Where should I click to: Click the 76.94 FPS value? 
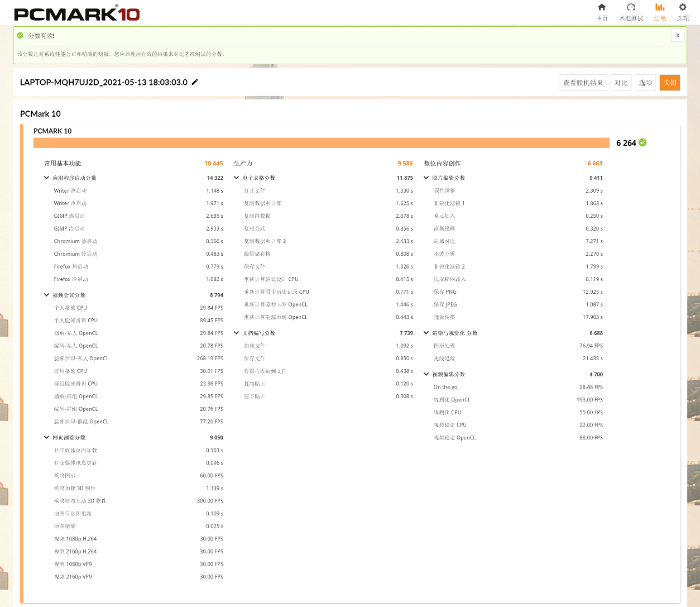[591, 346]
